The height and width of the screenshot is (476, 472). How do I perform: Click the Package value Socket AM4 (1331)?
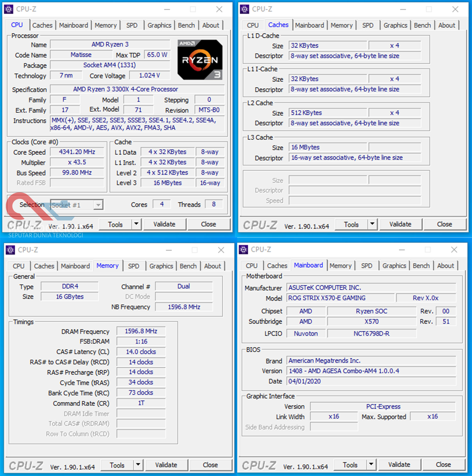110,65
